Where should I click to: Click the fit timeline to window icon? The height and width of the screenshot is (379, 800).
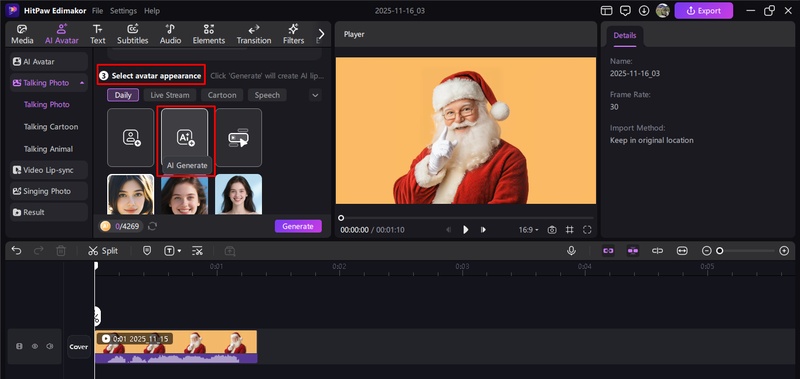[682, 250]
